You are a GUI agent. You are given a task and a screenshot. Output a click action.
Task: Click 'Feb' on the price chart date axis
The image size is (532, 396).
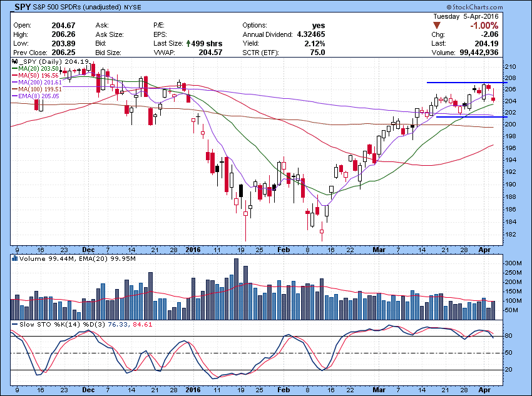coord(284,250)
